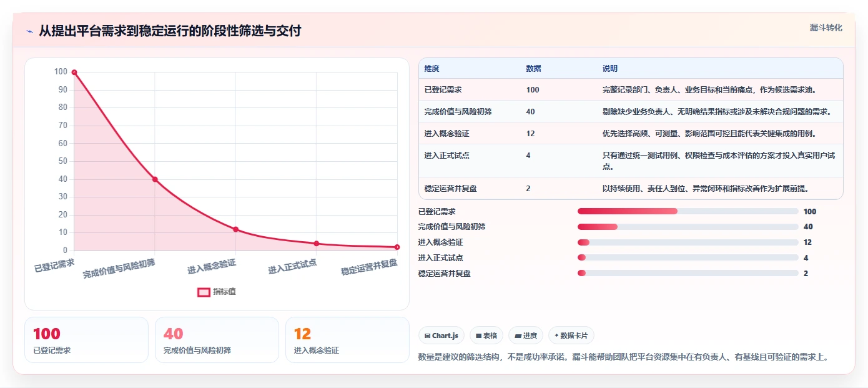Click the description starting 优先选择高频
This screenshot has width=868, height=388.
coord(709,134)
